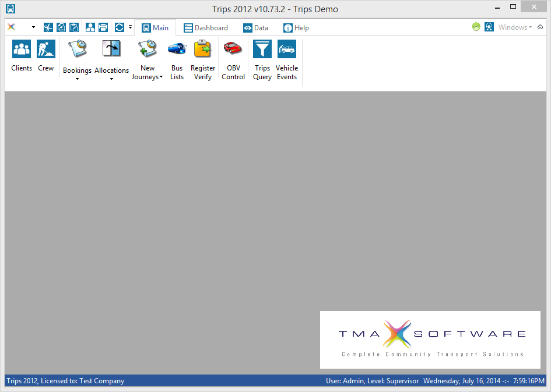Open the Help tab
The width and height of the screenshot is (551, 392).
296,28
